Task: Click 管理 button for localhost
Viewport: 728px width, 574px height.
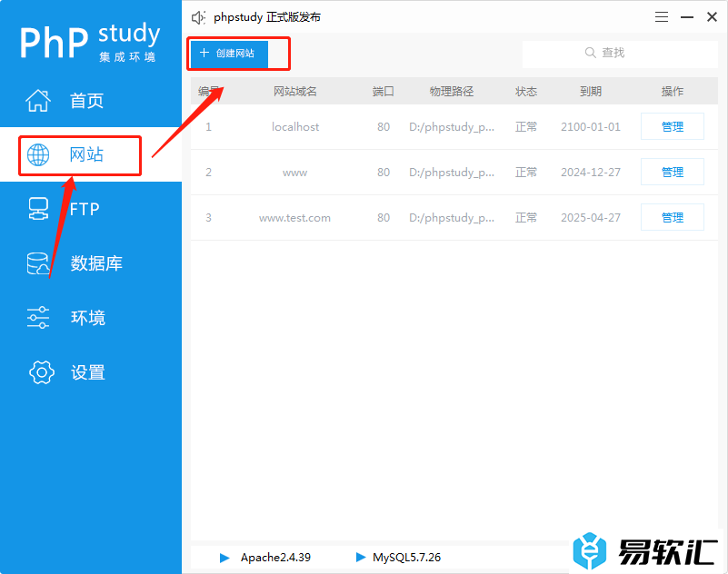Action: click(x=673, y=126)
